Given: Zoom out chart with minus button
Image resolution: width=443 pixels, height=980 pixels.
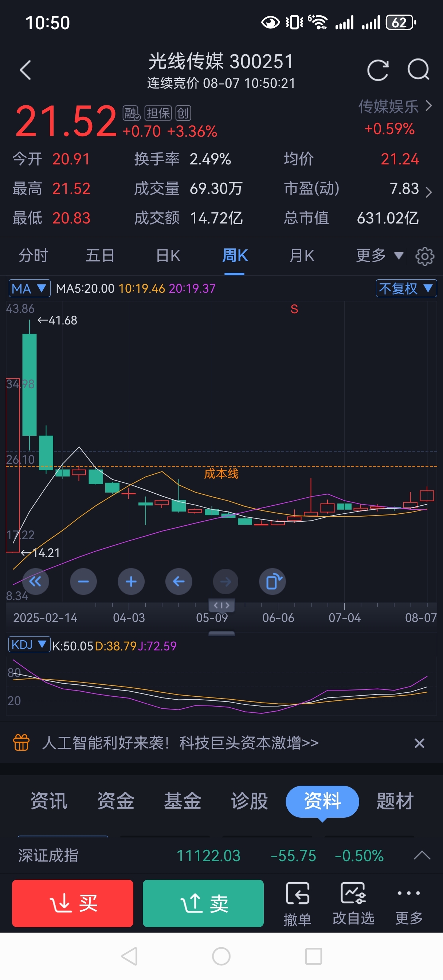Looking at the screenshot, I should click(83, 581).
